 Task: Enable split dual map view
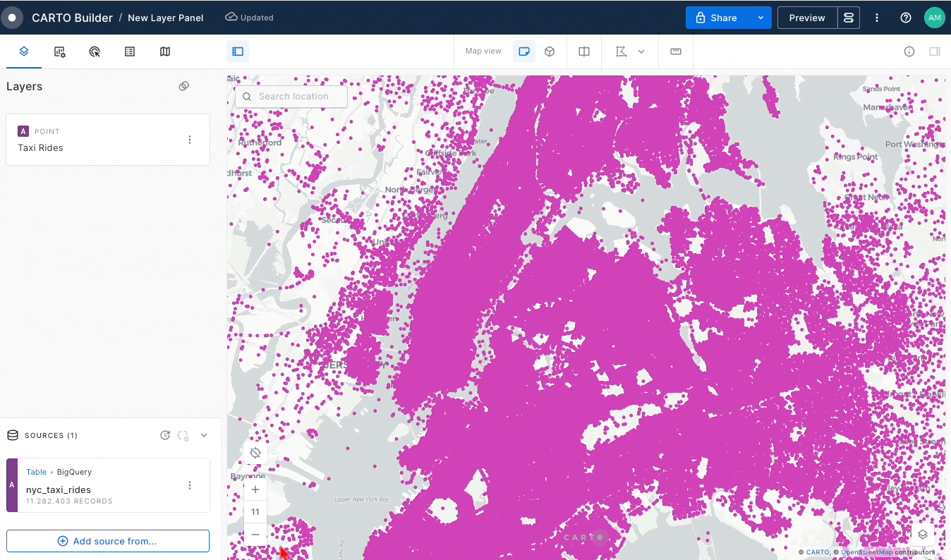(x=584, y=51)
